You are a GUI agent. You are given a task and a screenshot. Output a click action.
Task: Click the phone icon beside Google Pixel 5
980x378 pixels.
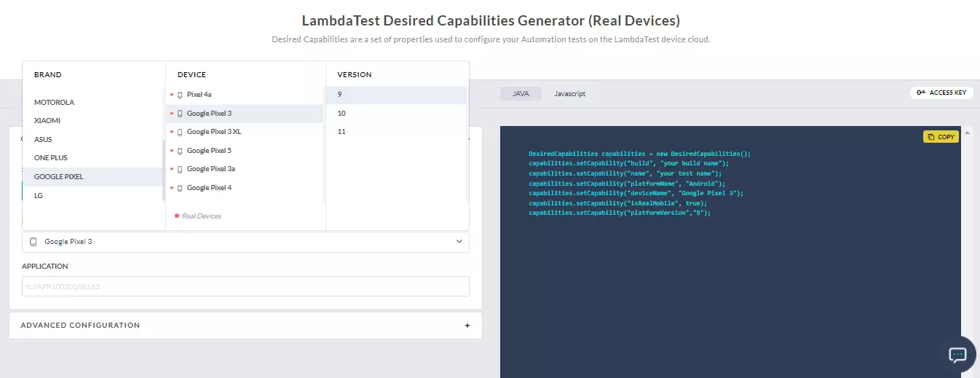point(180,151)
